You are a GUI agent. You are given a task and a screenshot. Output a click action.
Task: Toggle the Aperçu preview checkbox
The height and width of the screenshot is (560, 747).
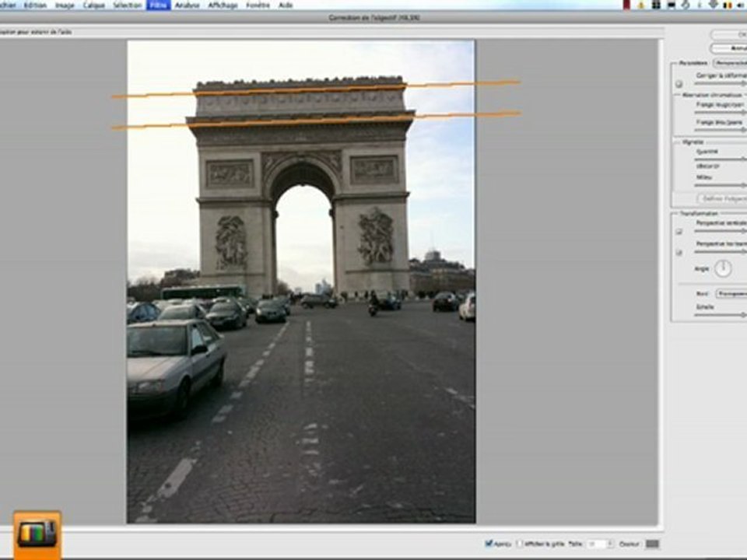(489, 544)
